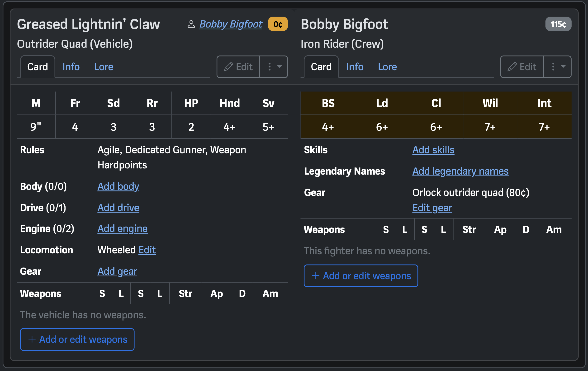Click the Fr stat value 4
Viewport: 588px width, 371px height.
click(75, 127)
